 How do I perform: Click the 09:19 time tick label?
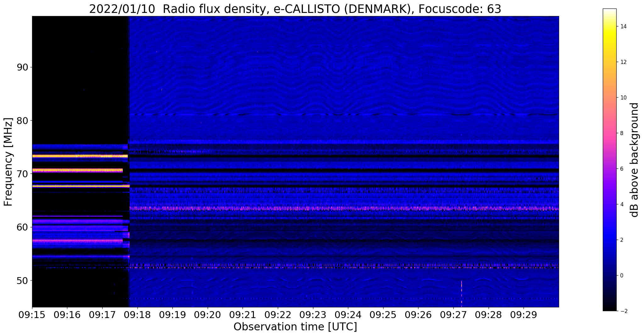pyautogui.click(x=172, y=315)
